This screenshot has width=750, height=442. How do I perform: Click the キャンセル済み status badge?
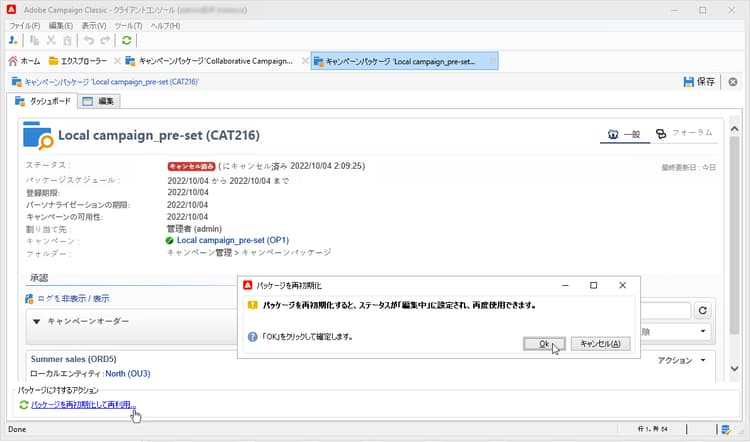click(x=191, y=166)
